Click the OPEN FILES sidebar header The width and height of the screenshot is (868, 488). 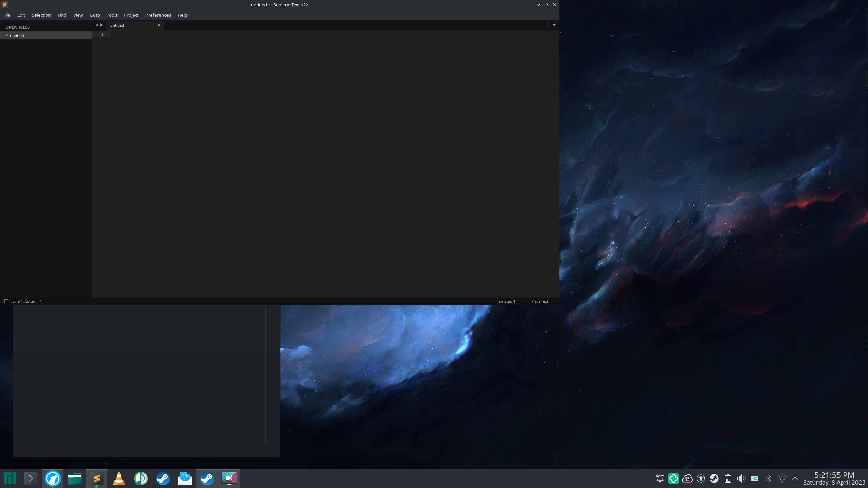18,27
